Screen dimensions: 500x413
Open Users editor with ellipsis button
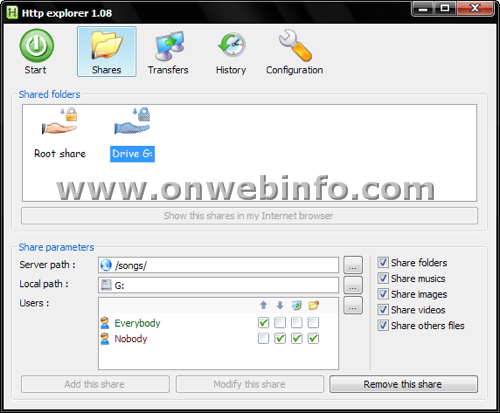[x=353, y=305]
